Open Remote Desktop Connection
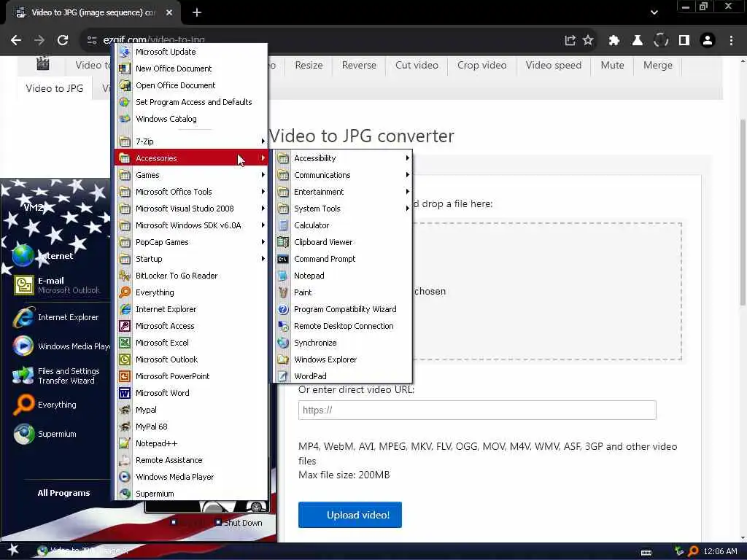Viewport: 747px width, 560px height. click(x=343, y=326)
